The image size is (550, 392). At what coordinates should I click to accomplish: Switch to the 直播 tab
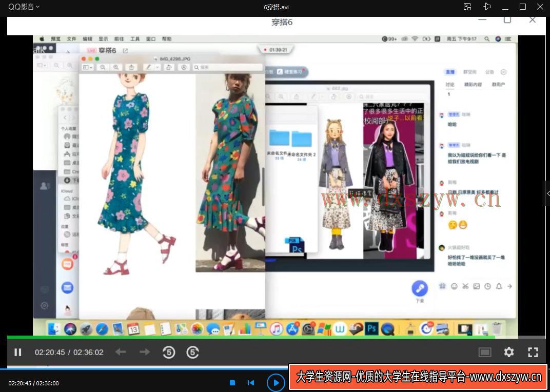coord(450,72)
